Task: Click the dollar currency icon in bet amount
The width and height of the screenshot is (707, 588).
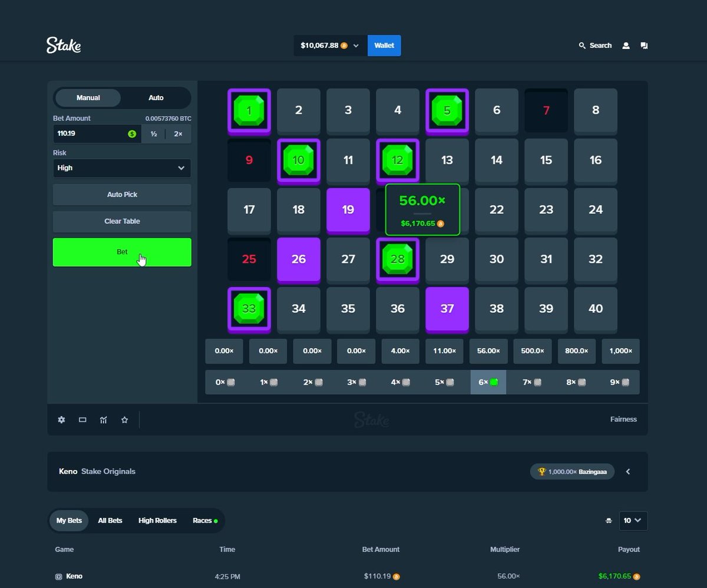Action: click(133, 134)
